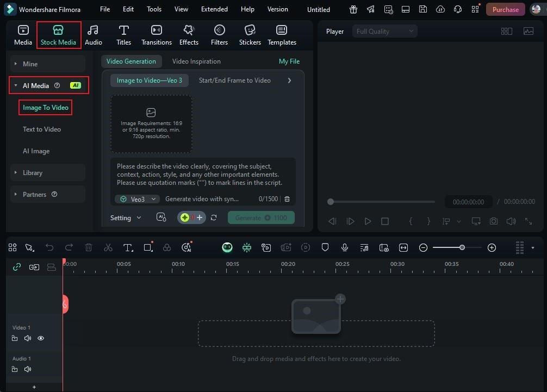Click the split scissors tool

[x=108, y=247]
